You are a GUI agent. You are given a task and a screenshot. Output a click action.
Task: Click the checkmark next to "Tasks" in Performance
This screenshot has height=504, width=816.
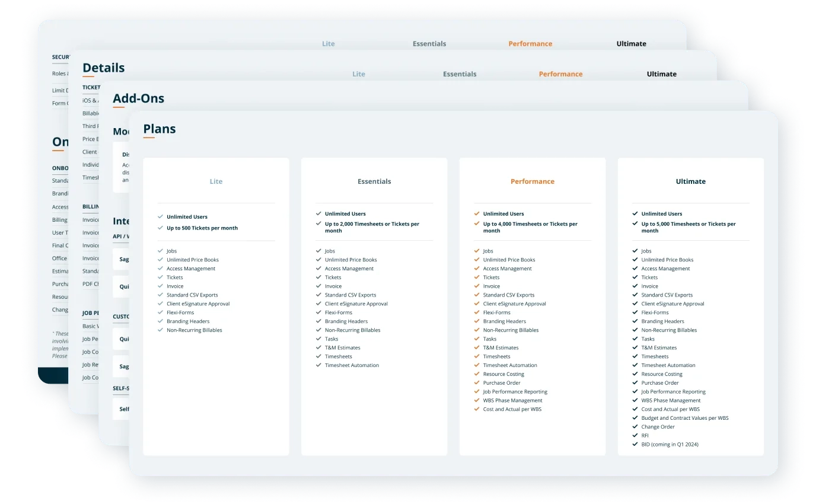pos(477,339)
